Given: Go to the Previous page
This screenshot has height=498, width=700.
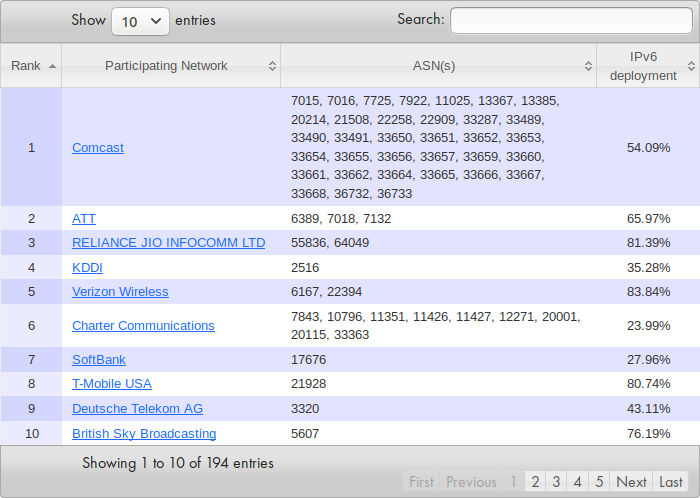Looking at the screenshot, I should pos(471,482).
